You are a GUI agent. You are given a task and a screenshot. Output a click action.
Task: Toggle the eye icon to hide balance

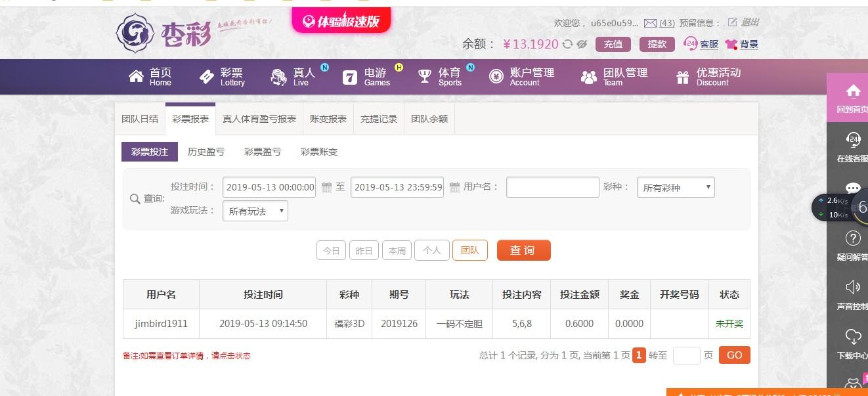tap(582, 43)
